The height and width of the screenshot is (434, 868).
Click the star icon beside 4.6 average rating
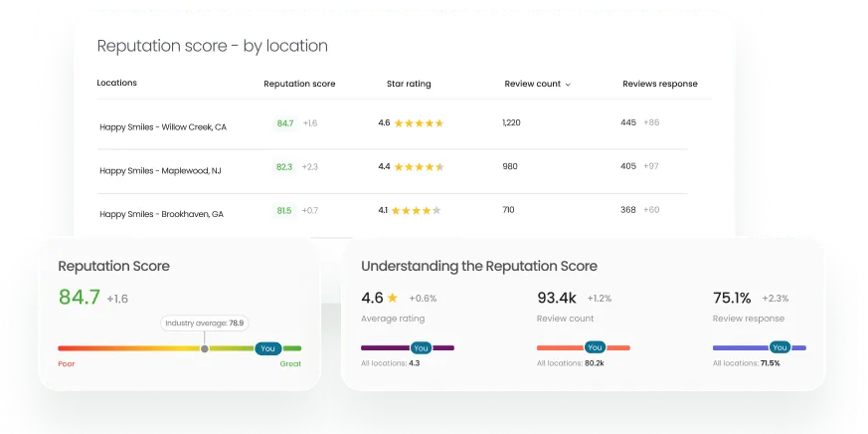tap(392, 298)
